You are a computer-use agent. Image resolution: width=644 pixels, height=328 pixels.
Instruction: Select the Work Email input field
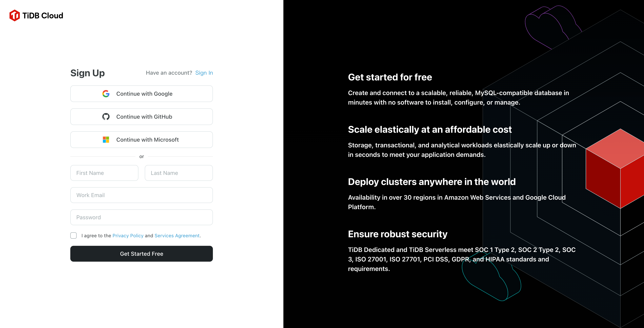142,195
